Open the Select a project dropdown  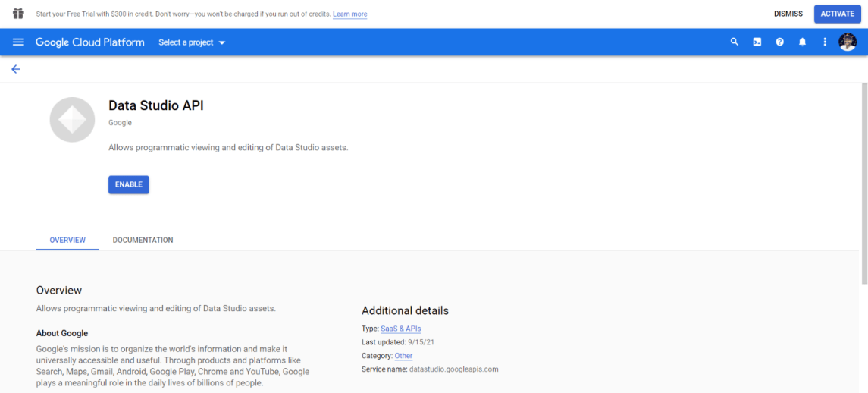coord(192,42)
